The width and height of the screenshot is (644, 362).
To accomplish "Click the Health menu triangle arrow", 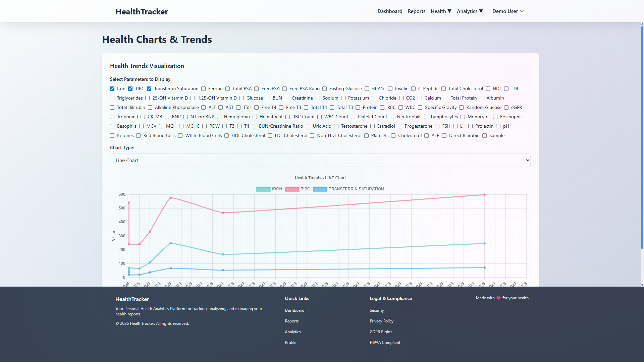I will tap(449, 11).
